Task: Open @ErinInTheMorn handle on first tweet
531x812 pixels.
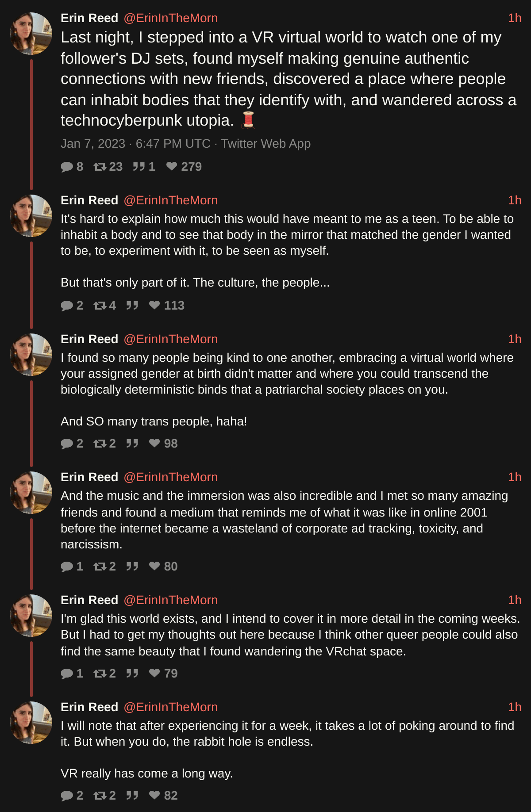Action: [x=170, y=18]
